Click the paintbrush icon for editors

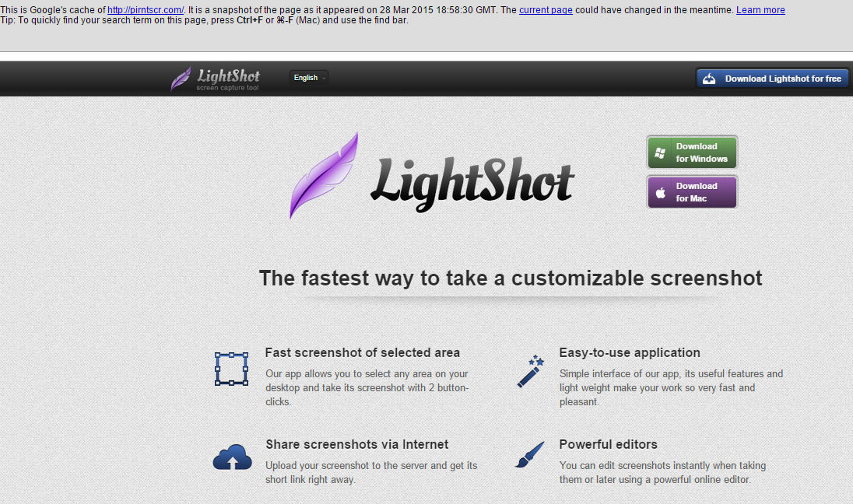click(530, 454)
